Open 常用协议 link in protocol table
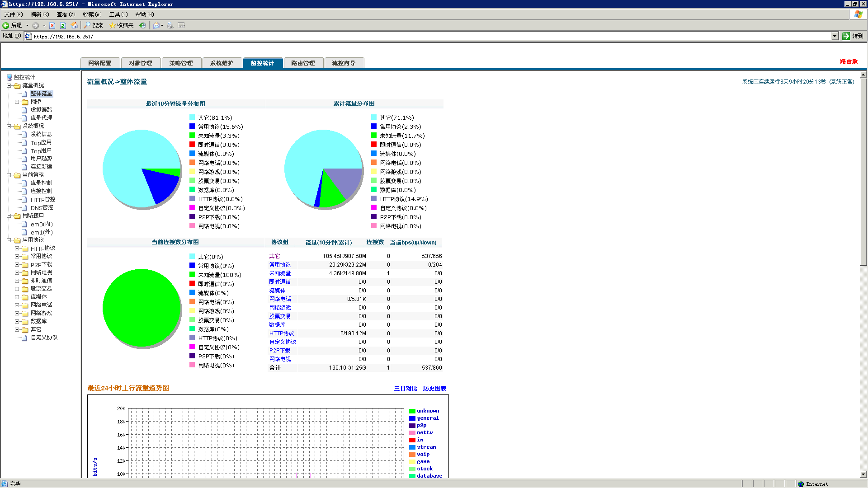 coord(280,265)
